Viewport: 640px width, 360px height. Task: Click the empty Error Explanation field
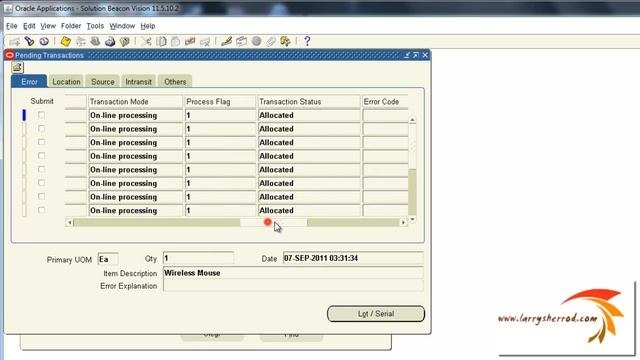(x=293, y=286)
